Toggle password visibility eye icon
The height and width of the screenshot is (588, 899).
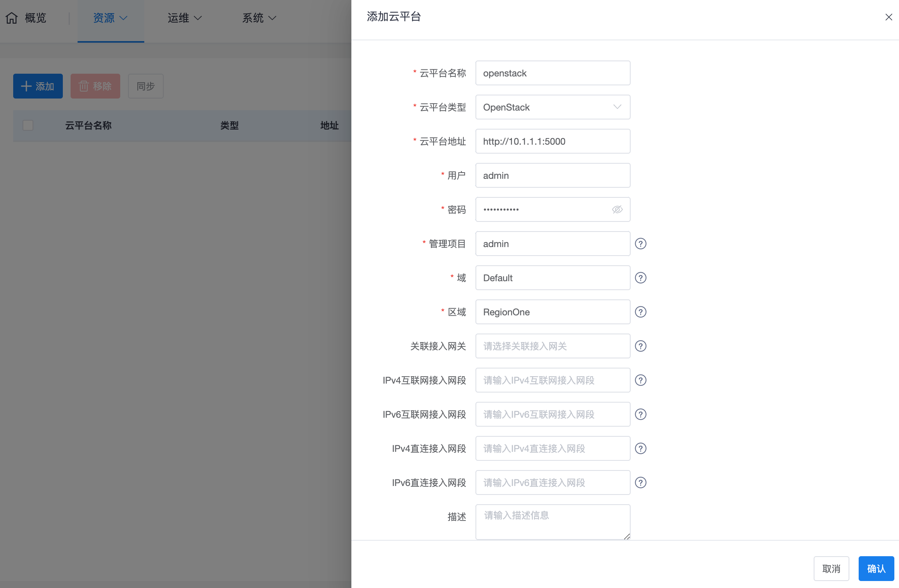(617, 209)
